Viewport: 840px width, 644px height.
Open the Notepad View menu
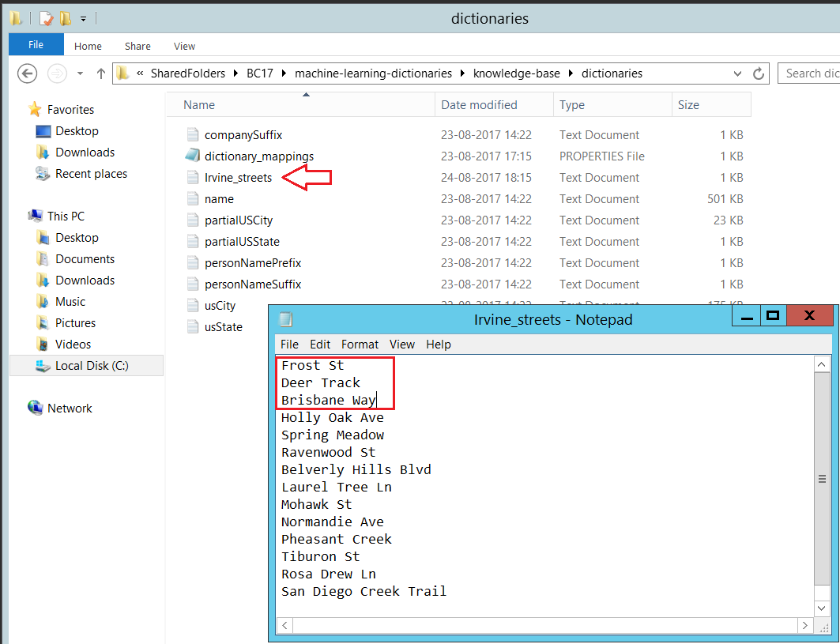coord(401,345)
